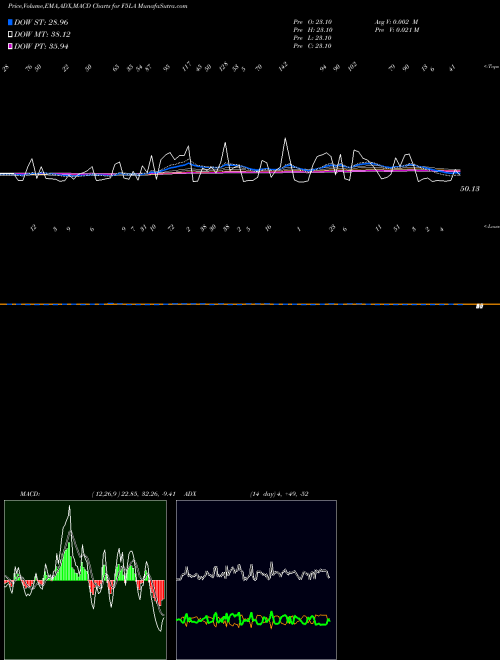The image size is (500, 660).
Task: Click the 117 top volume label
Action: pyautogui.click(x=186, y=67)
